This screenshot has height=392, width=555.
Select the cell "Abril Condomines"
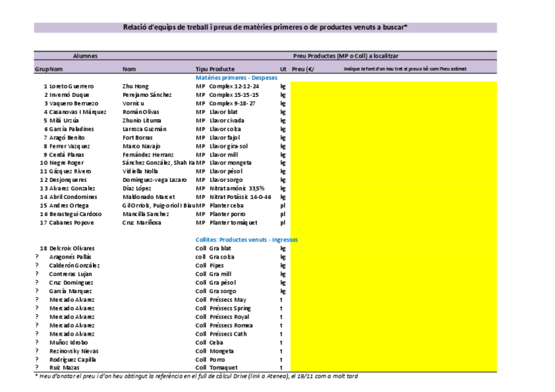[73, 197]
